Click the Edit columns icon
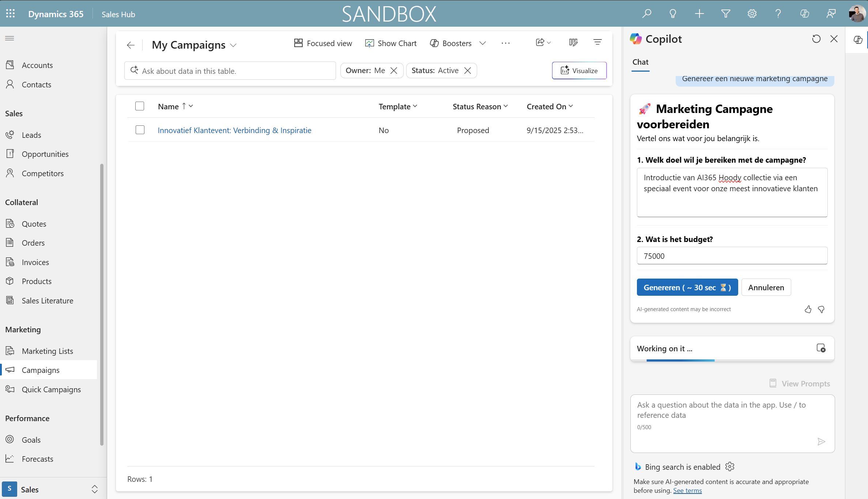Viewport: 868px width, 499px height. [x=573, y=43]
